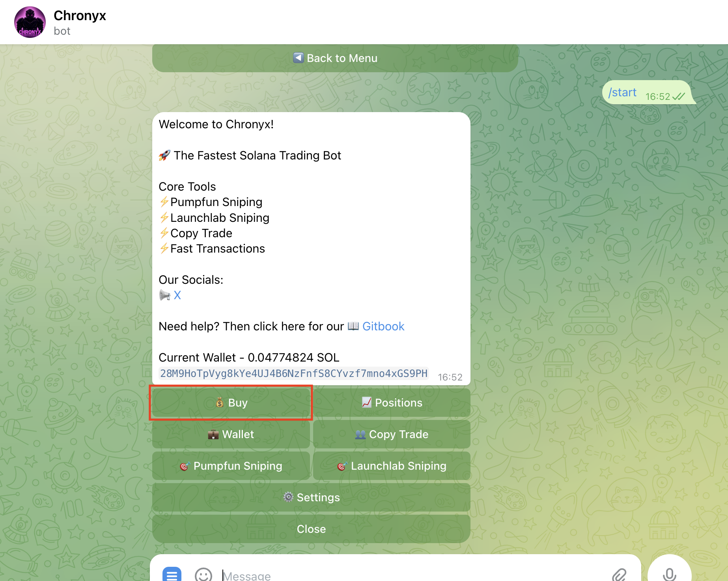This screenshot has height=581, width=728.
Task: Open the X social link
Action: tap(177, 295)
